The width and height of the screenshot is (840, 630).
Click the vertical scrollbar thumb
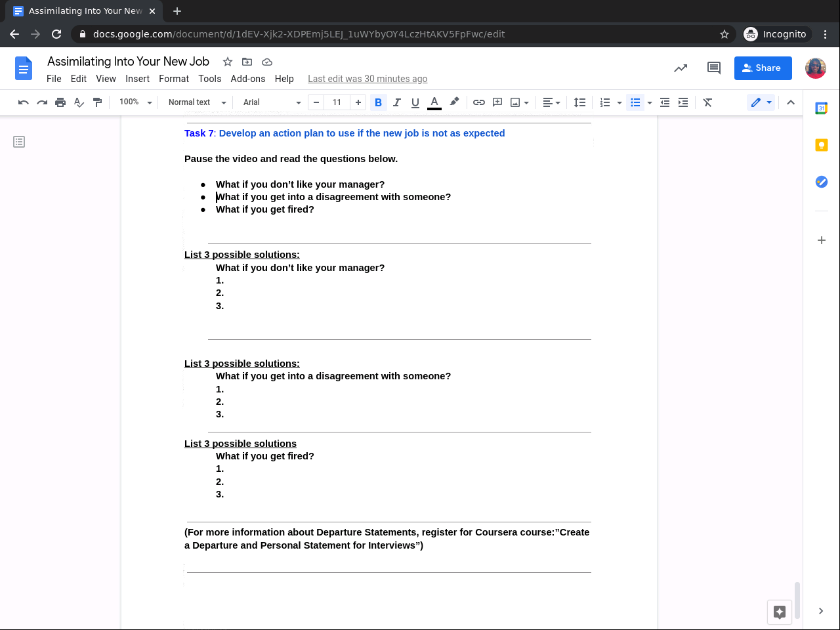pos(797,600)
